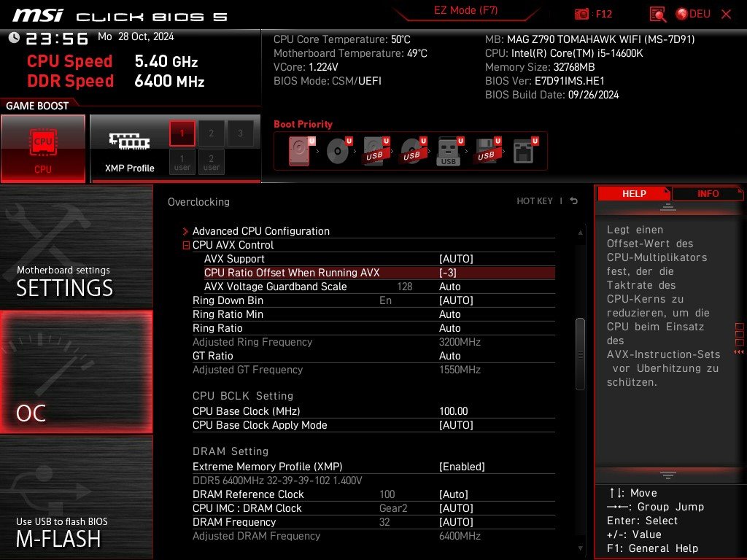Select the USB CD/DVD boot device icon
This screenshot has width=747, height=560.
tap(413, 151)
